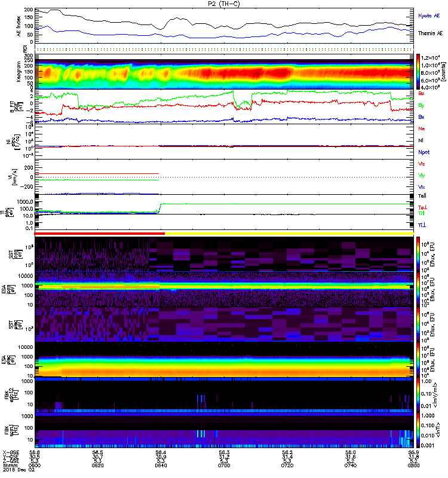
Task: Click the Eflux color bar beside SST panel
Action: 418,254
